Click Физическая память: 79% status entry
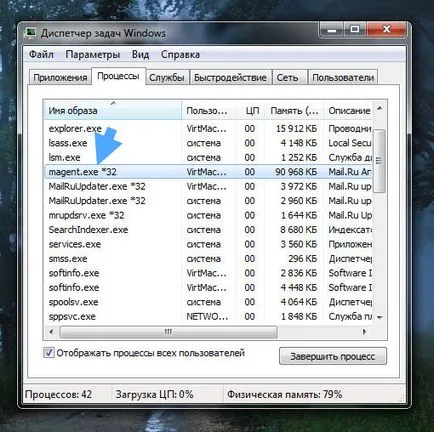This screenshot has width=434, height=432. (285, 394)
